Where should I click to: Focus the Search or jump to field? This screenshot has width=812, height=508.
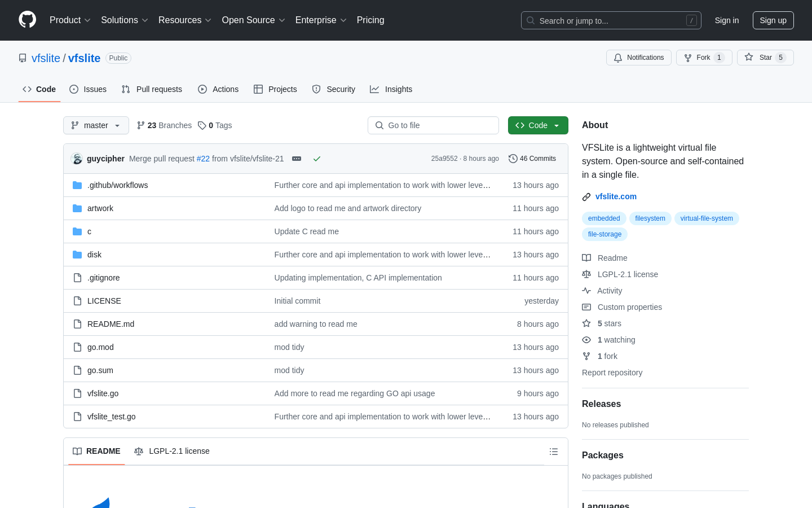click(611, 20)
